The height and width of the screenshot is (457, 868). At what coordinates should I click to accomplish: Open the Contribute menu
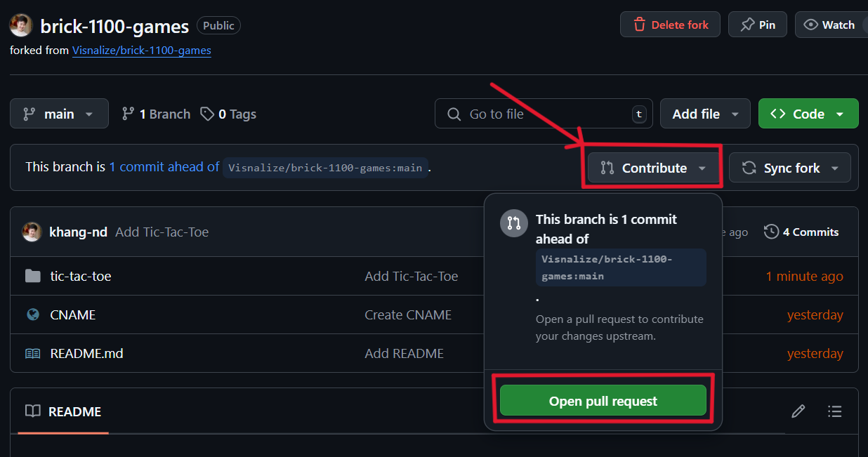(652, 167)
